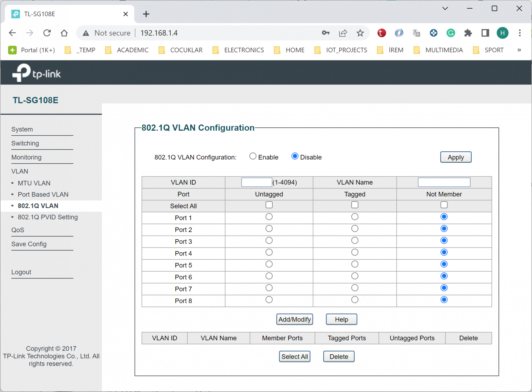Open the Grammarly extension icon
Screen dimensions: 532x392
(451, 33)
